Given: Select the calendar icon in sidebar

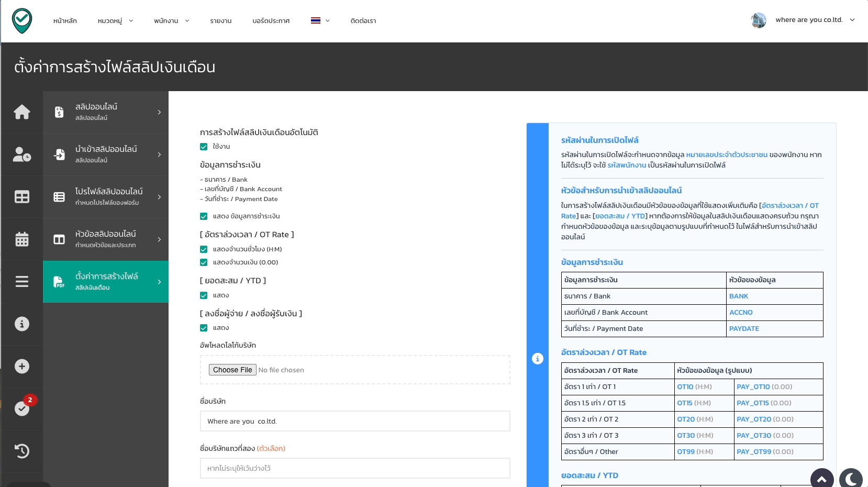Looking at the screenshot, I should click(x=22, y=239).
